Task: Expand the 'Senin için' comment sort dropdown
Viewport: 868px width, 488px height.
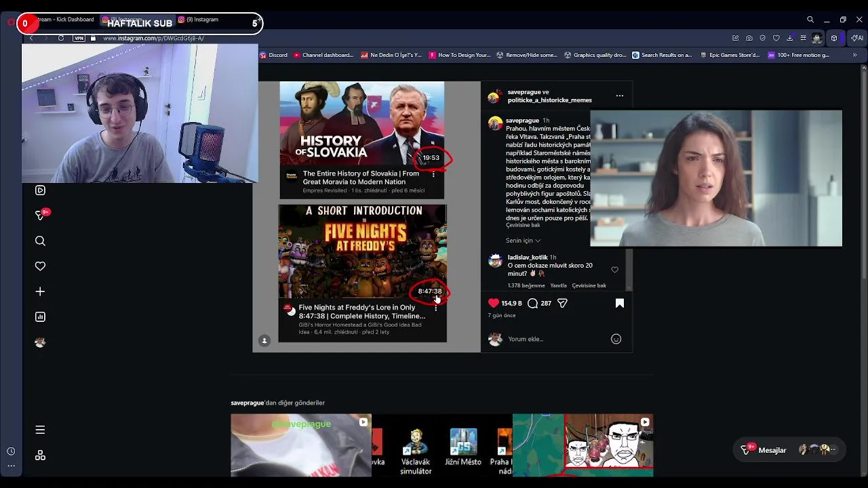Action: [523, 241]
